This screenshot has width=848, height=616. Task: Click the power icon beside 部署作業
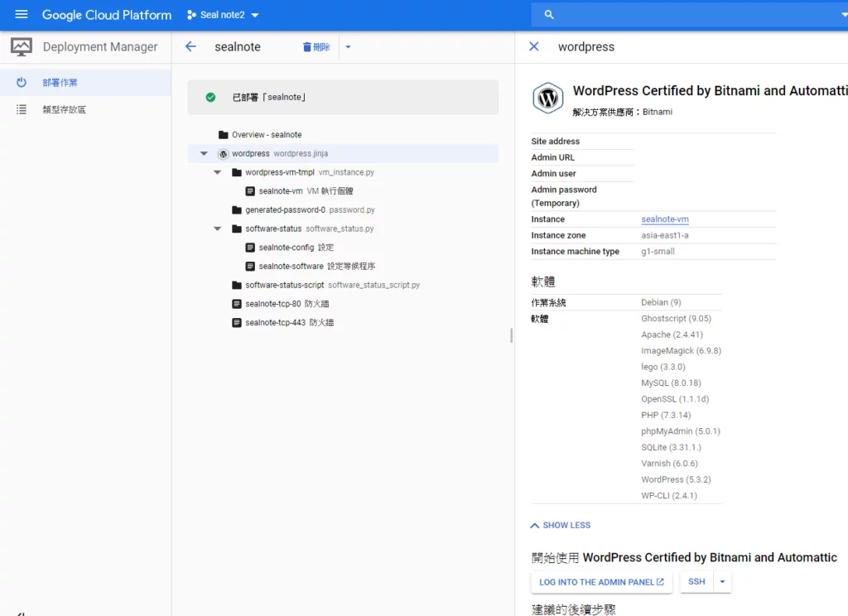click(21, 82)
